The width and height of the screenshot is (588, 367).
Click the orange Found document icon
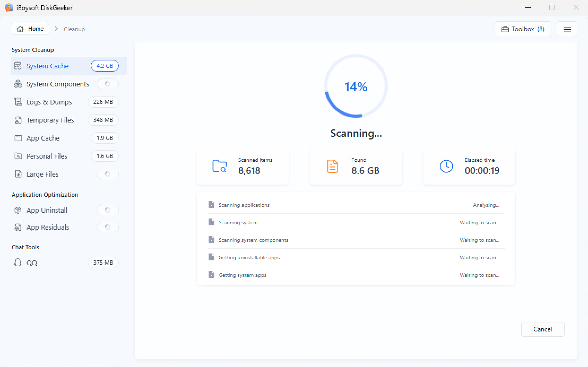332,166
